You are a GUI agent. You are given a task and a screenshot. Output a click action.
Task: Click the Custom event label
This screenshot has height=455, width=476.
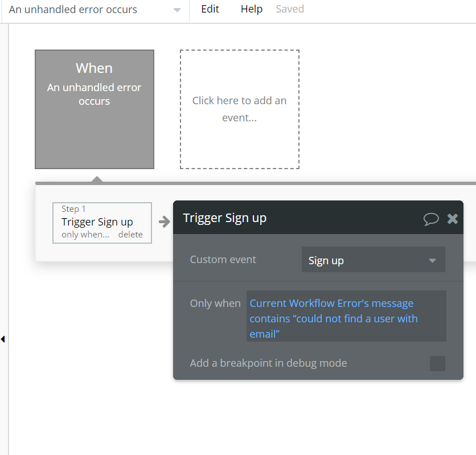point(223,260)
